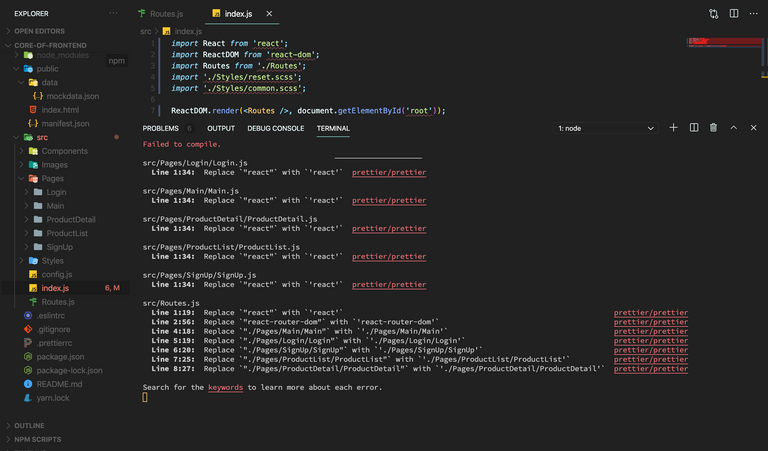Click the 'src' breadcrumb segment
The image size is (768, 451).
pos(145,31)
